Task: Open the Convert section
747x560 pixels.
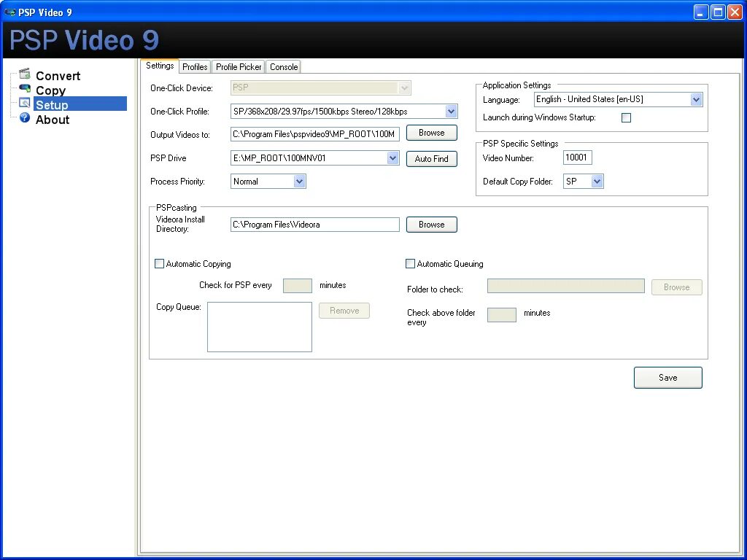Action: coord(58,76)
